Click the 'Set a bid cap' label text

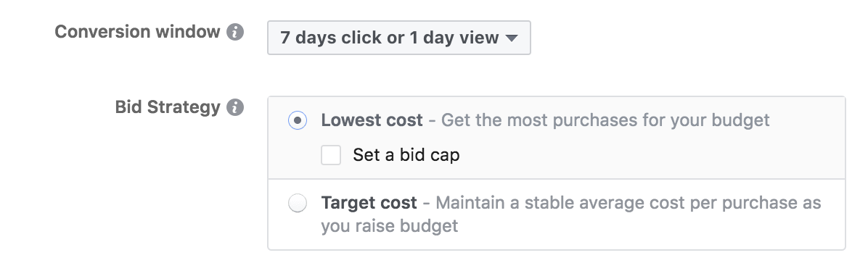click(x=406, y=155)
